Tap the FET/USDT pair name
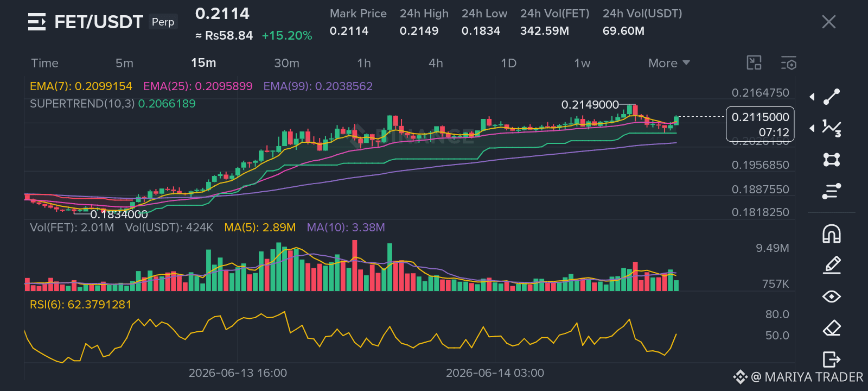868x391 pixels. [99, 22]
